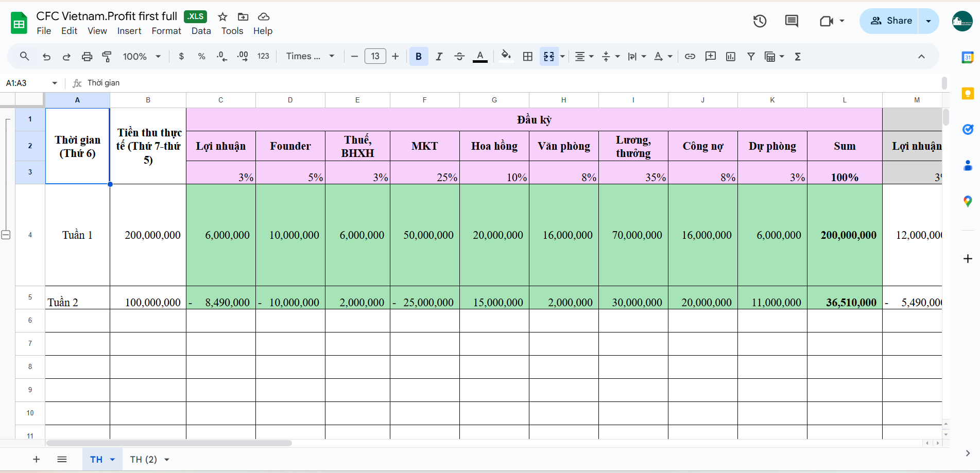
Task: Open the Edit menu
Action: pyautogui.click(x=69, y=31)
